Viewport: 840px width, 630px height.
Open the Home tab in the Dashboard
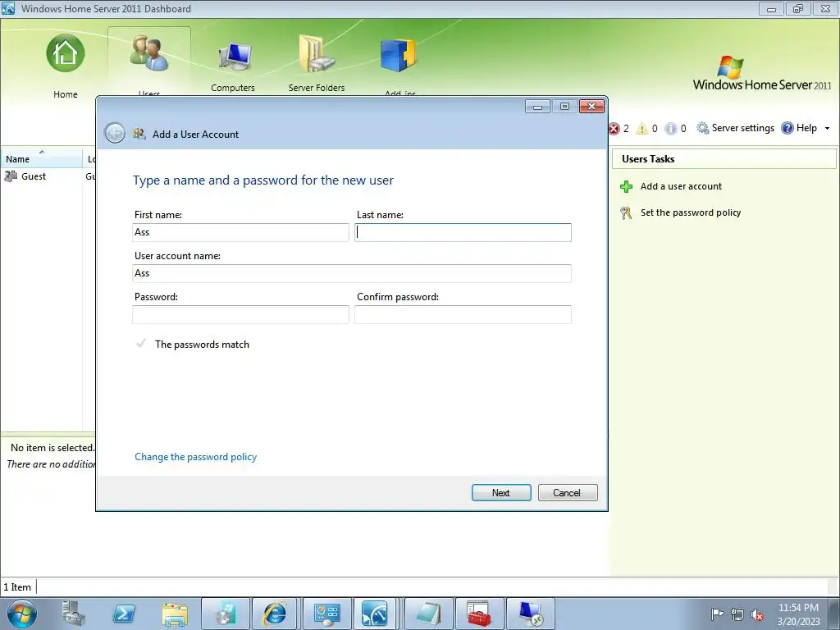click(66, 66)
